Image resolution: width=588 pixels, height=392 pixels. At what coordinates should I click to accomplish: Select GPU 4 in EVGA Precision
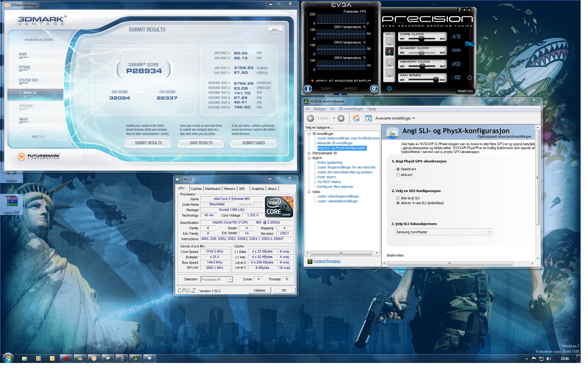click(x=389, y=73)
